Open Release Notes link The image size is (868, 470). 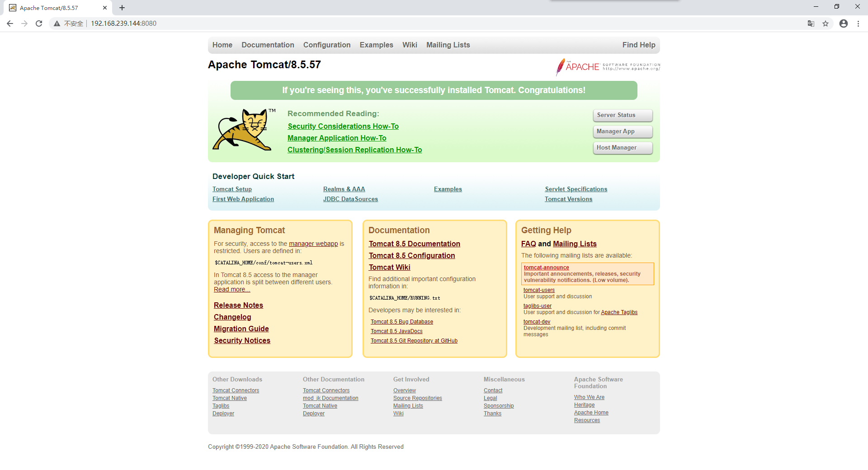tap(238, 305)
